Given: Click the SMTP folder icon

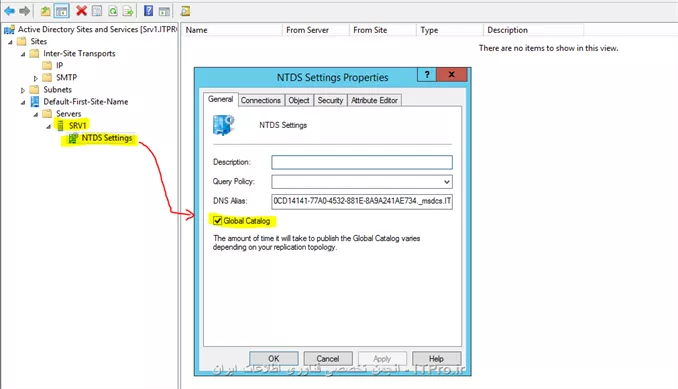Looking at the screenshot, I should [x=47, y=77].
